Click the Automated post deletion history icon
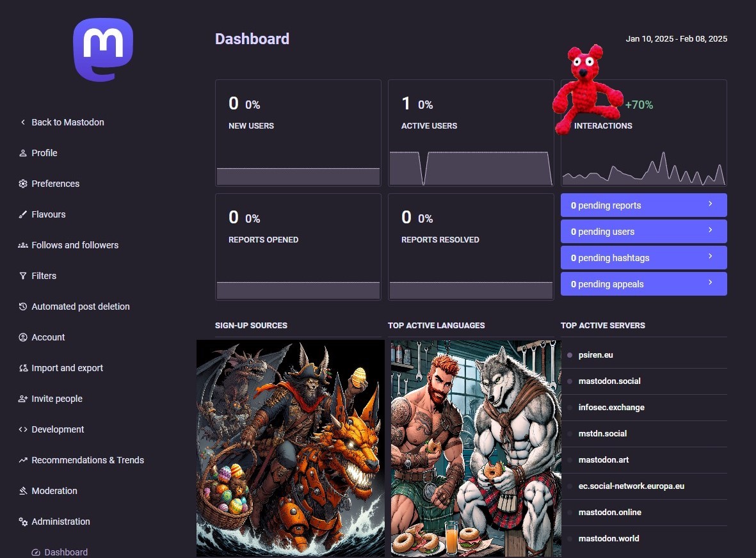The width and height of the screenshot is (756, 558). [22, 307]
